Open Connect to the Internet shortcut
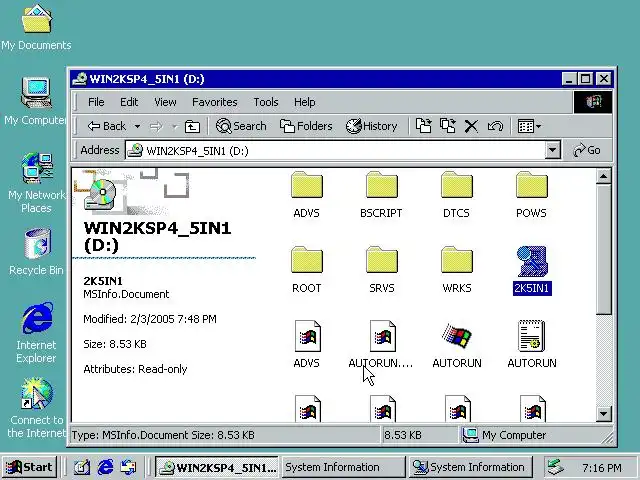 [x=36, y=407]
